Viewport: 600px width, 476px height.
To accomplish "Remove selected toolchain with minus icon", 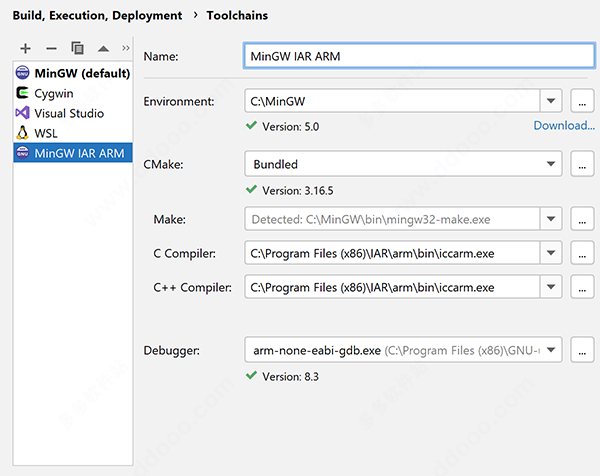I will click(x=51, y=48).
